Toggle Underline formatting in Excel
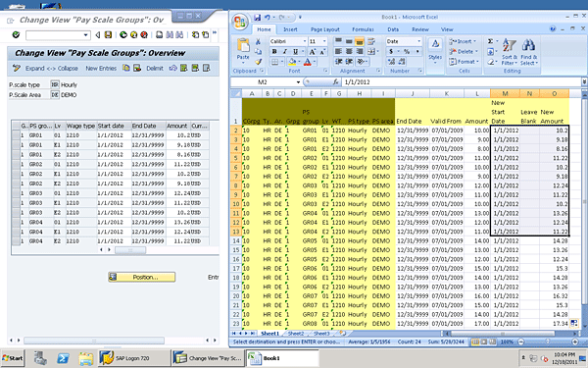The image size is (588, 368). [296, 52]
